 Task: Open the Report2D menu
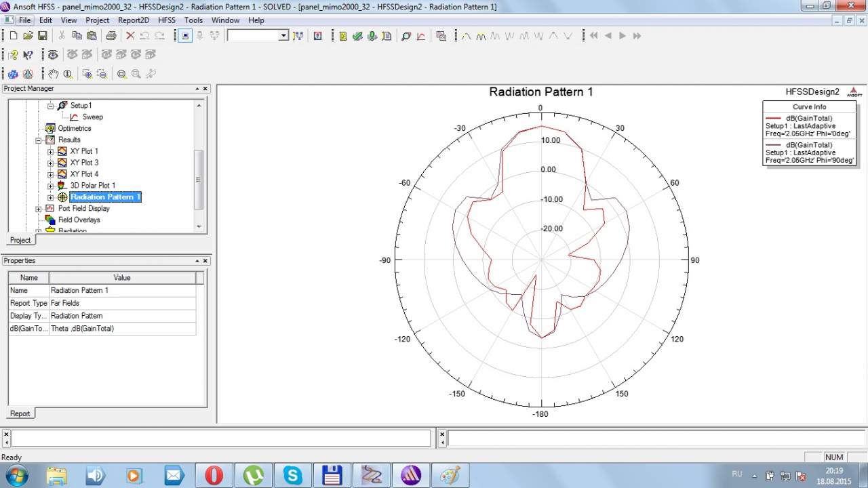click(133, 20)
